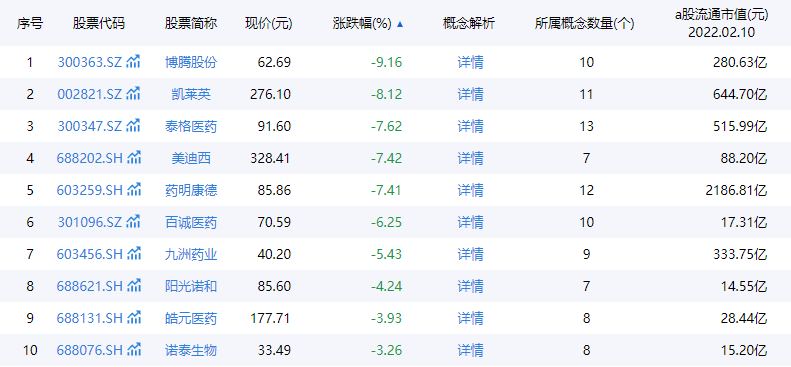Open stock name 泰格医药

191,126
